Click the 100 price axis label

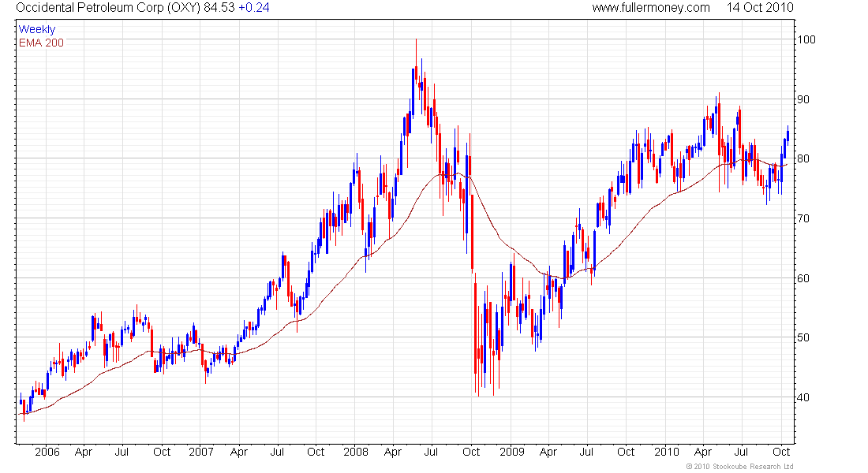pos(806,39)
